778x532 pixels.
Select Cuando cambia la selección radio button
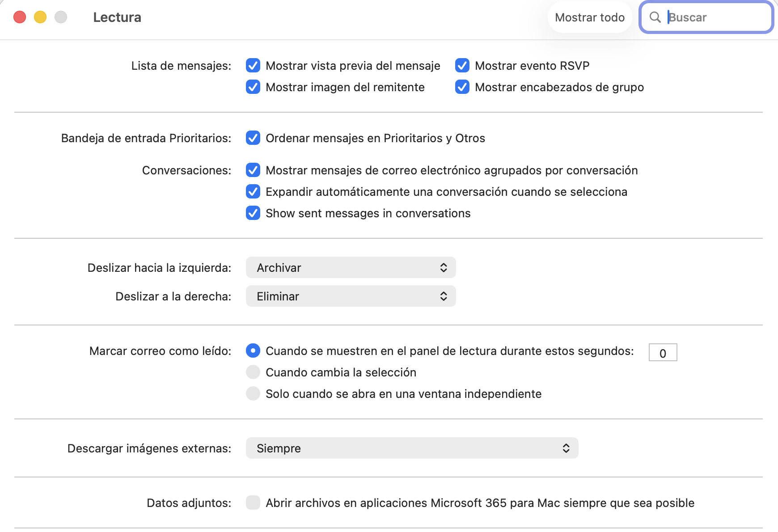253,372
